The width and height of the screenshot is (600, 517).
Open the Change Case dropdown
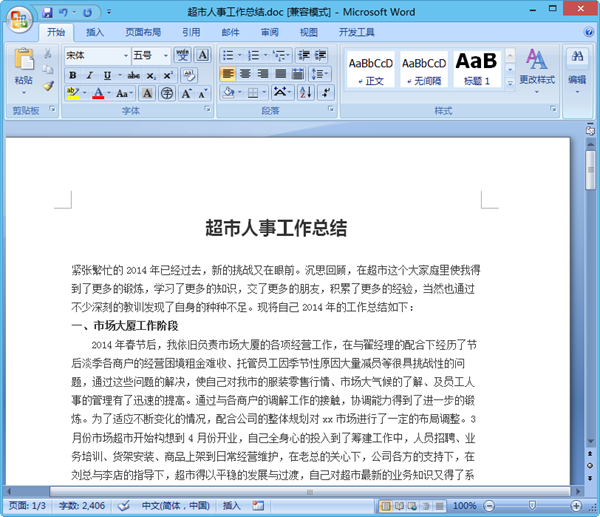point(125,93)
